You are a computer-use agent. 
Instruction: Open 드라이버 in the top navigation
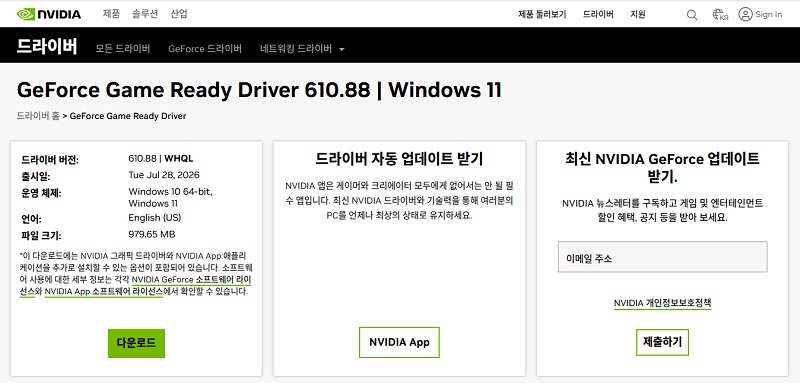[x=598, y=14]
